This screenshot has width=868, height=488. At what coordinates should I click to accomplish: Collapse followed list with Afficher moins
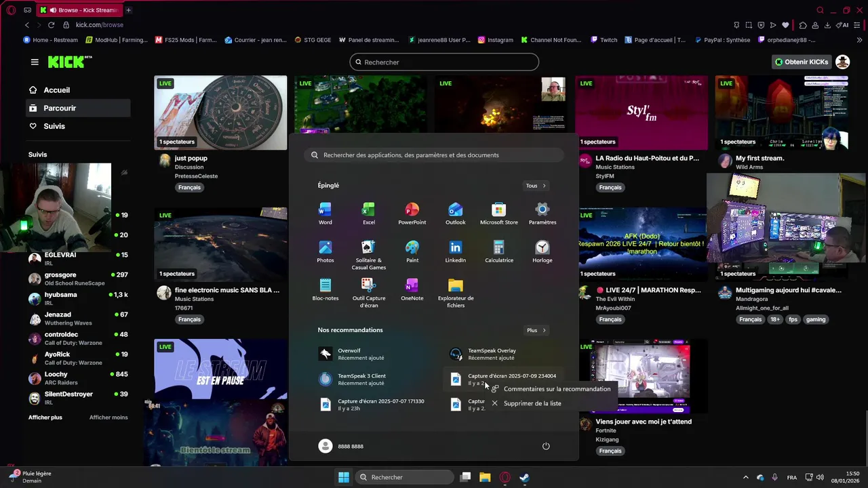(x=108, y=418)
